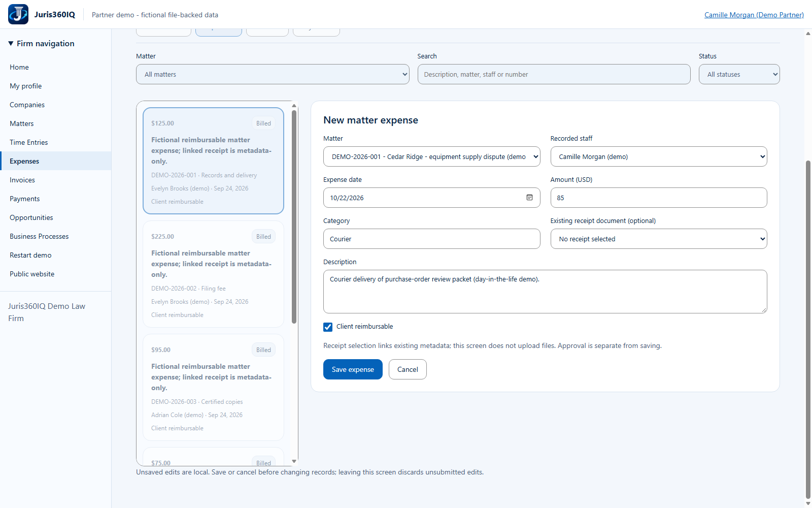
Task: Open the Recorded staff dropdown
Action: point(659,156)
